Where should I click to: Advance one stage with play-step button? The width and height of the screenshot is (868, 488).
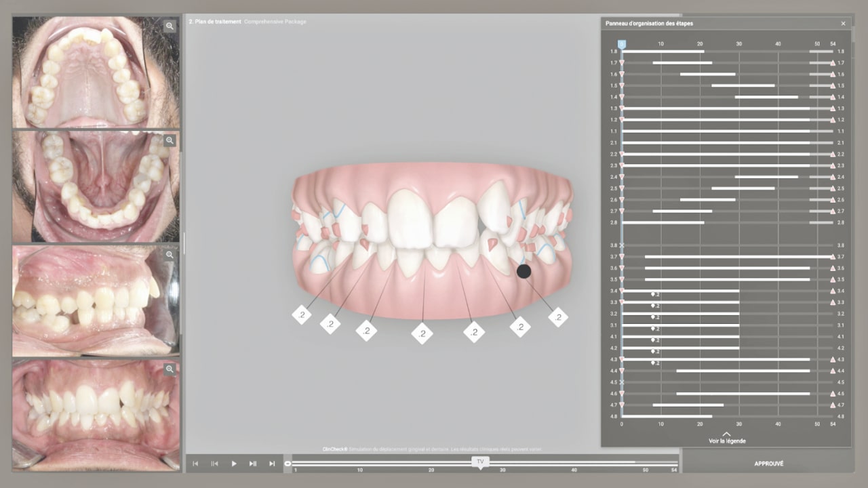[x=253, y=464]
